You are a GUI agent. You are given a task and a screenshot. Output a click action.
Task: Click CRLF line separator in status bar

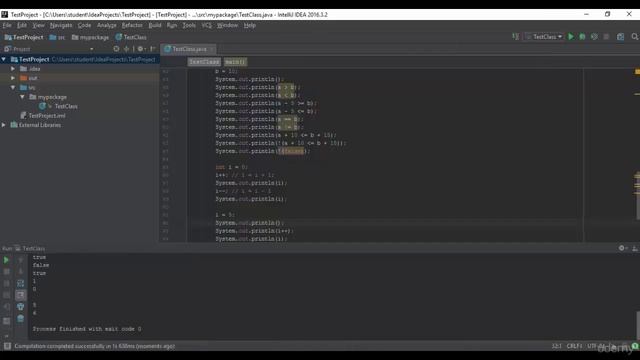pos(574,346)
